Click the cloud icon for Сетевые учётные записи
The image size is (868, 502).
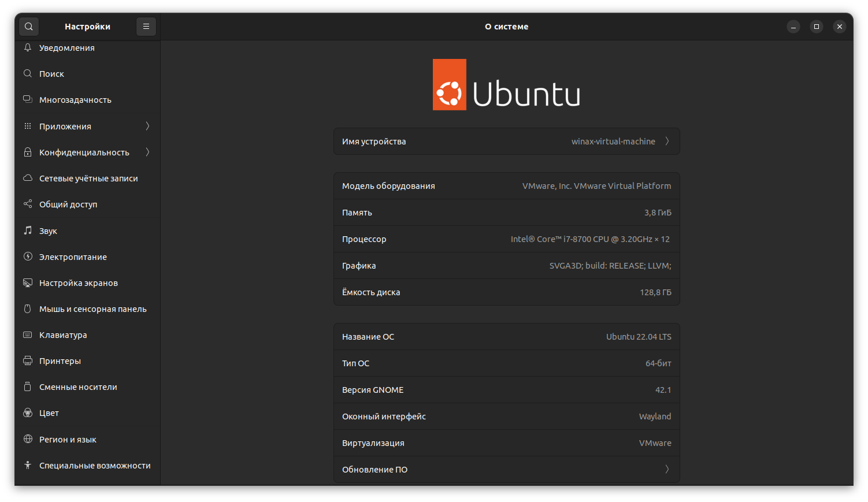28,178
